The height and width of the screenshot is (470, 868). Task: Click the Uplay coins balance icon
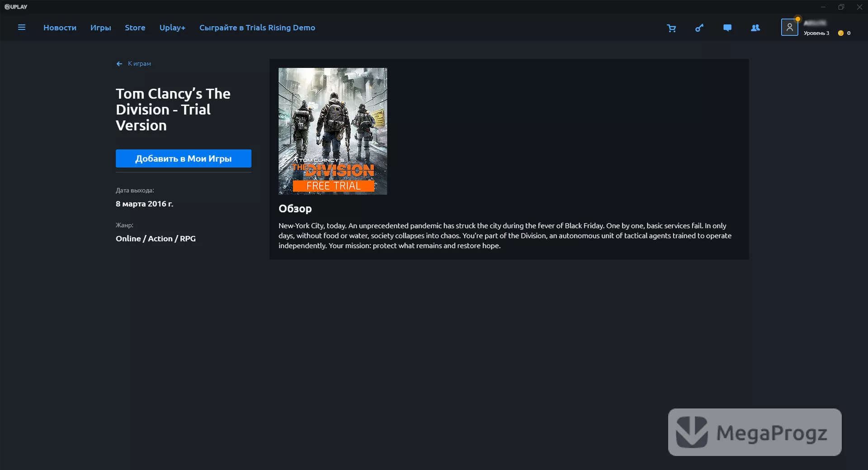pos(841,33)
